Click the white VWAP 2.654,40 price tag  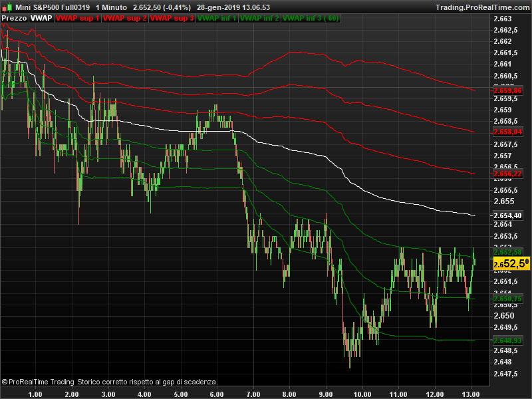[507, 215]
